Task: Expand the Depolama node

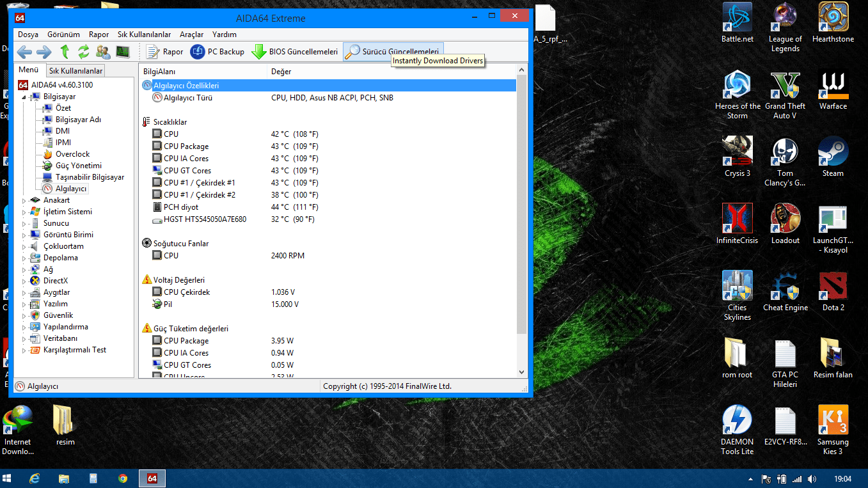Action: coord(25,258)
